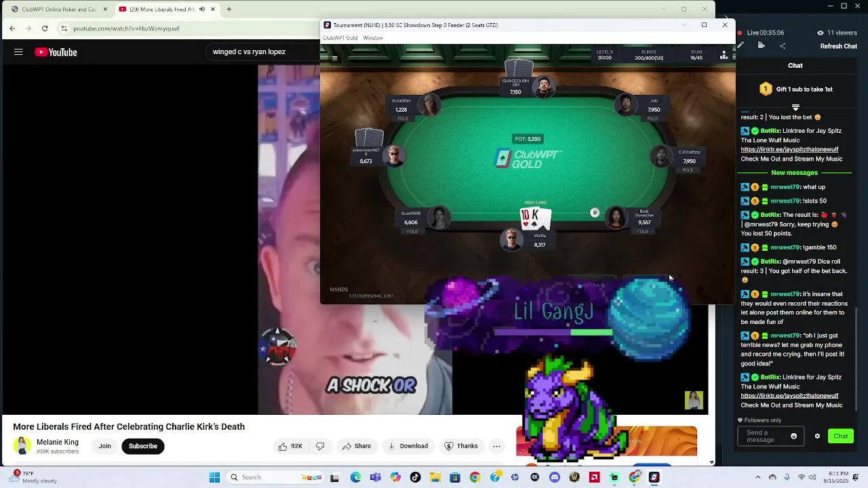
Task: Click the Gift 1 sub banner
Action: pyautogui.click(x=795, y=89)
